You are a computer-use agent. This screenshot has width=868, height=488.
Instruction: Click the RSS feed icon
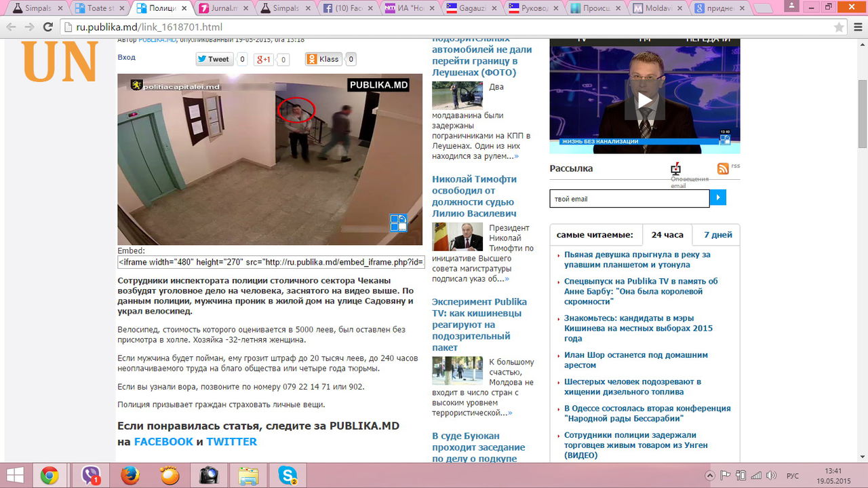(723, 168)
